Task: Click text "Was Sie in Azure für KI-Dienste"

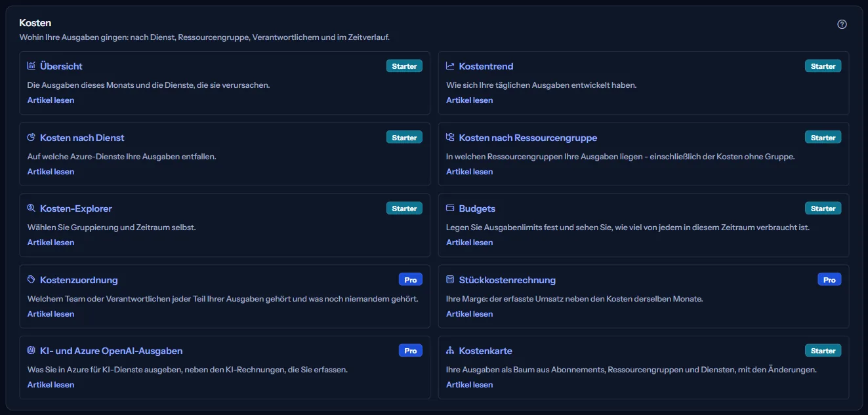Action: pos(188,370)
